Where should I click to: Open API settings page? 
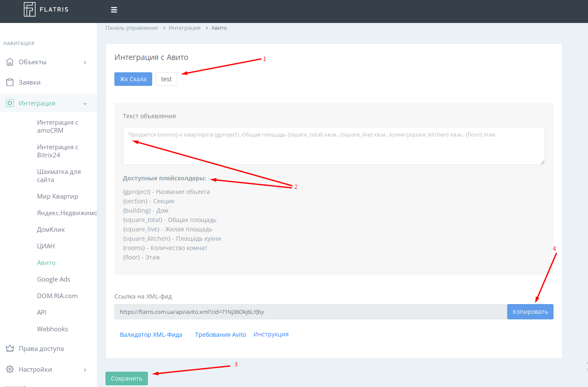pyautogui.click(x=42, y=313)
